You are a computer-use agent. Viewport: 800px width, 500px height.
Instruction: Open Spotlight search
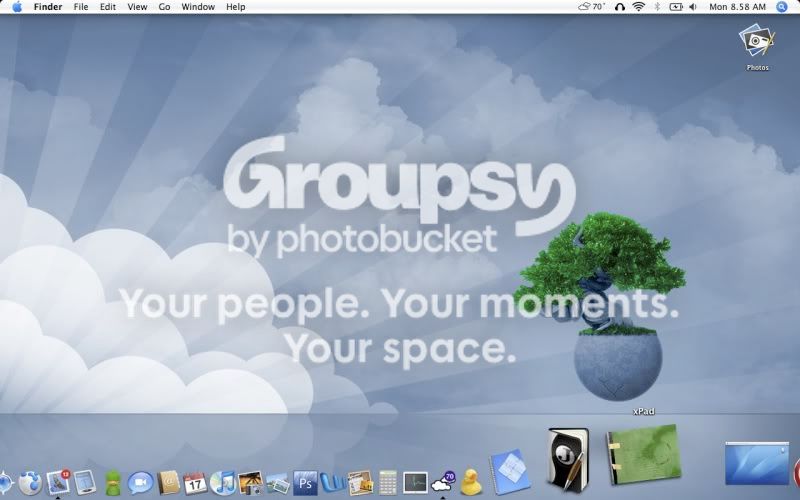[782, 7]
